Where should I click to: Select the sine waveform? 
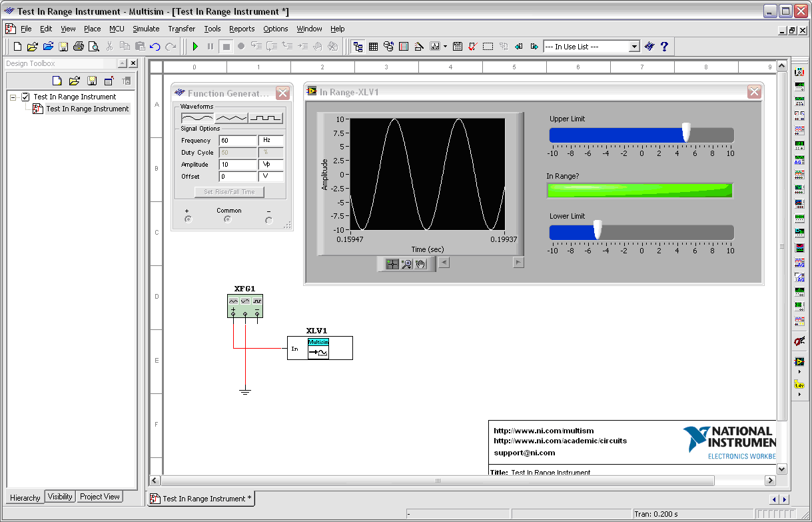[x=198, y=118]
